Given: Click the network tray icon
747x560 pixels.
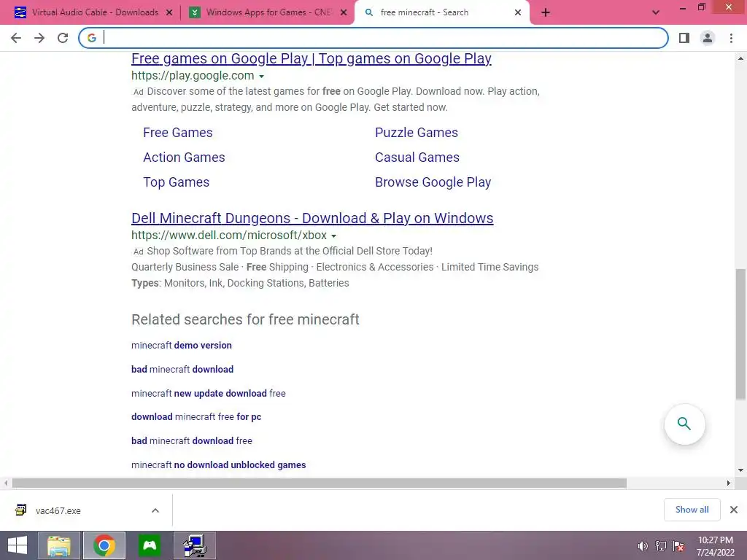Looking at the screenshot, I should tap(661, 546).
